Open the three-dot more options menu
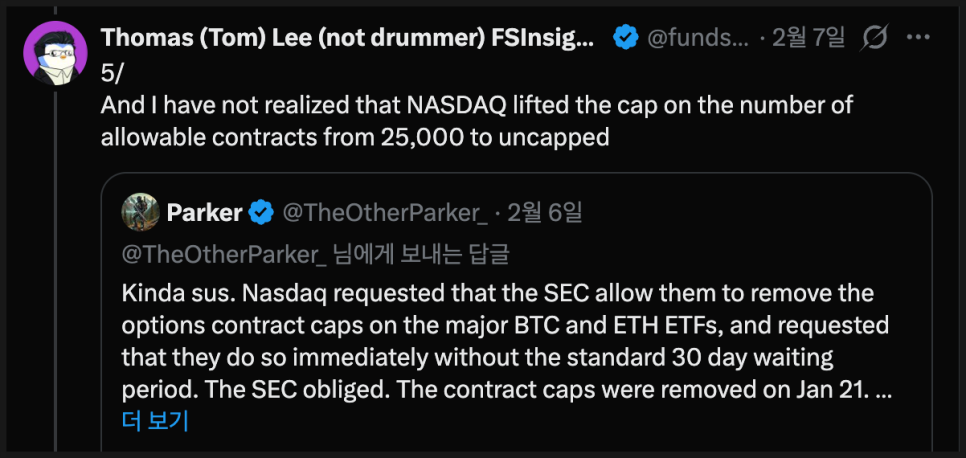The image size is (966, 458). 917,39
